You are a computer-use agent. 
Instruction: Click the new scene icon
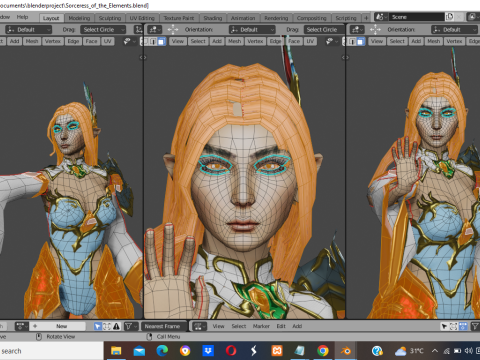tap(449, 17)
